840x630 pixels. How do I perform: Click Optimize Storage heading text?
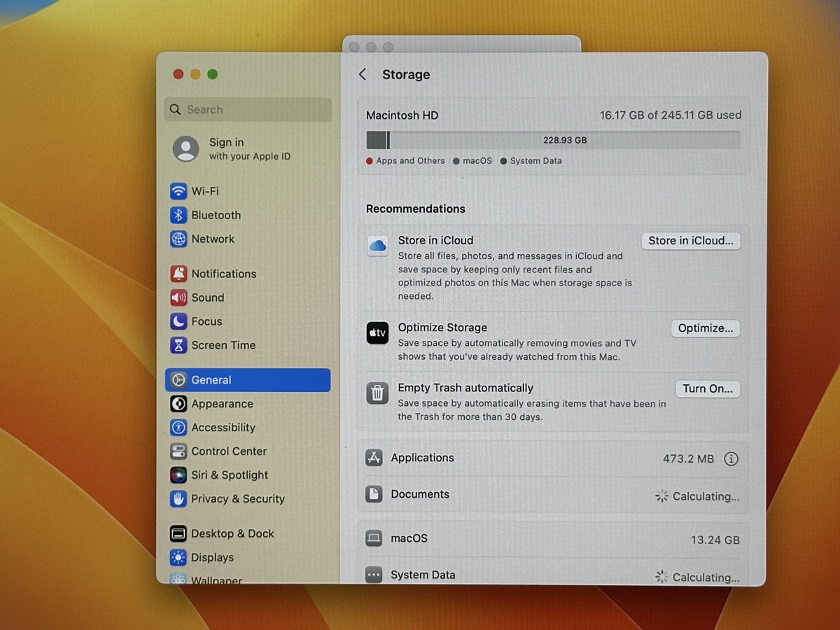pyautogui.click(x=442, y=328)
